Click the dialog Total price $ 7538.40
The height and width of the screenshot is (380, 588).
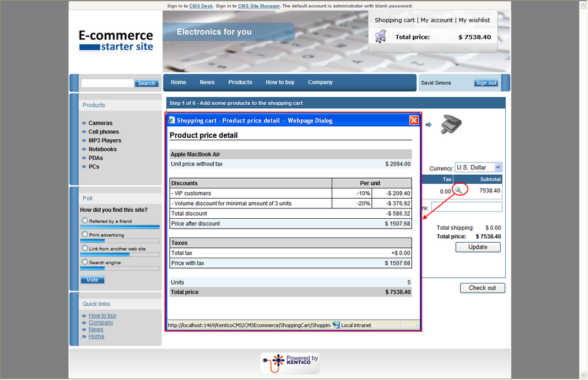pyautogui.click(x=398, y=292)
